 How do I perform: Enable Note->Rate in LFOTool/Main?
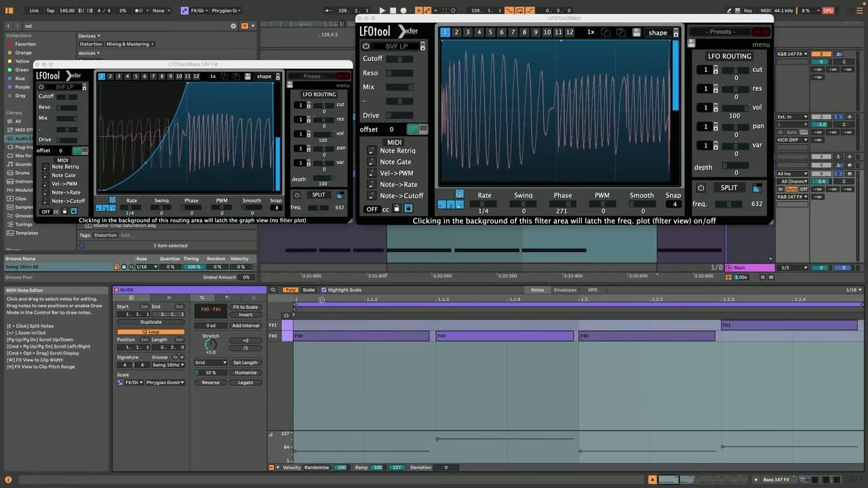(x=372, y=184)
